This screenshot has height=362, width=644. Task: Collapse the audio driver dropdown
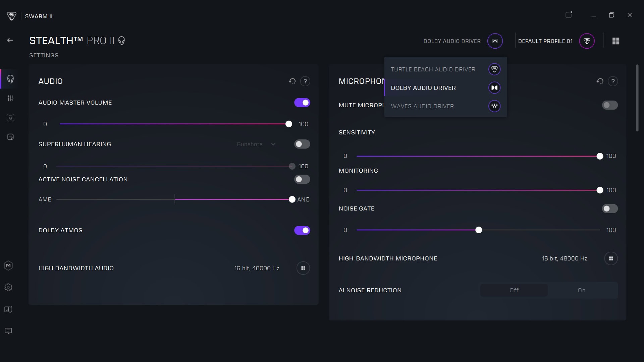pyautogui.click(x=495, y=41)
